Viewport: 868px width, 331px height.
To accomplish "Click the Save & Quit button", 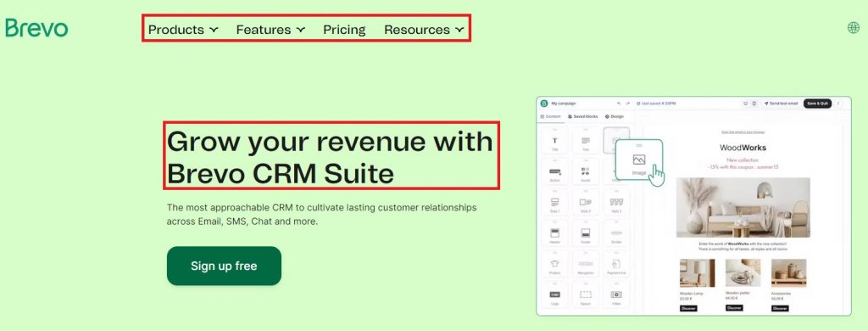I will tap(817, 104).
